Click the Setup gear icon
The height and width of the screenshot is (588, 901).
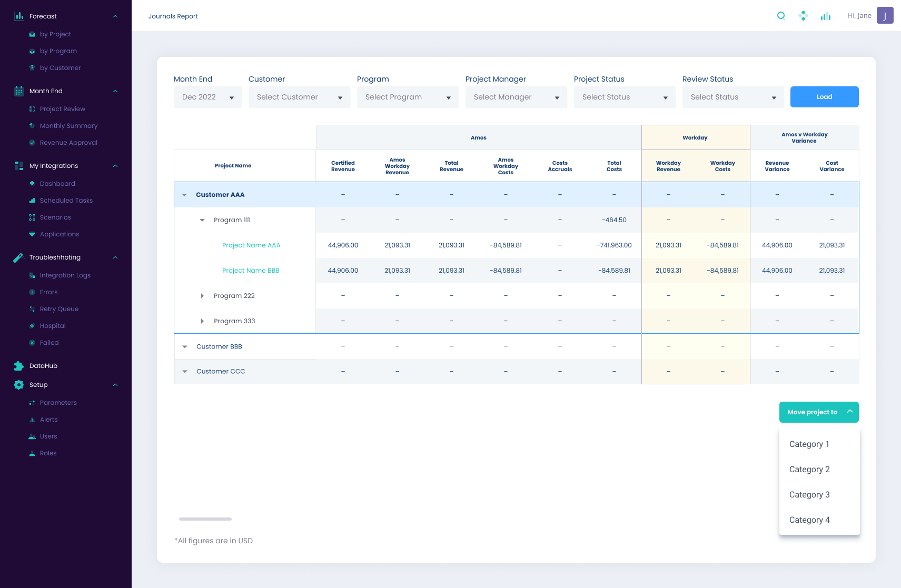pos(19,385)
